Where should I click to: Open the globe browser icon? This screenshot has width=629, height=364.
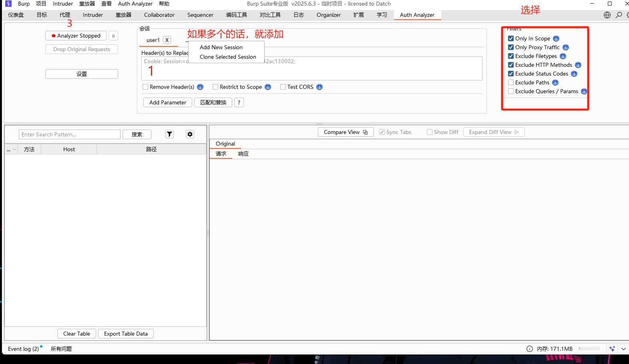[x=607, y=15]
